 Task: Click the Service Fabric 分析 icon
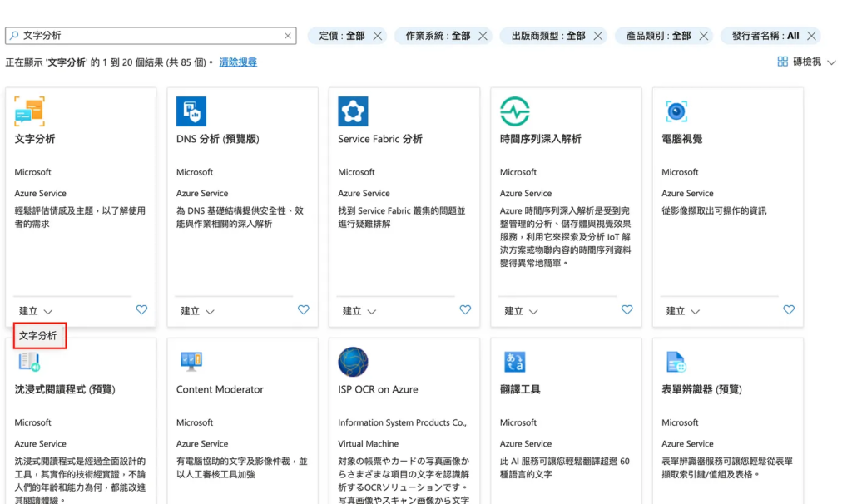pos(353,111)
